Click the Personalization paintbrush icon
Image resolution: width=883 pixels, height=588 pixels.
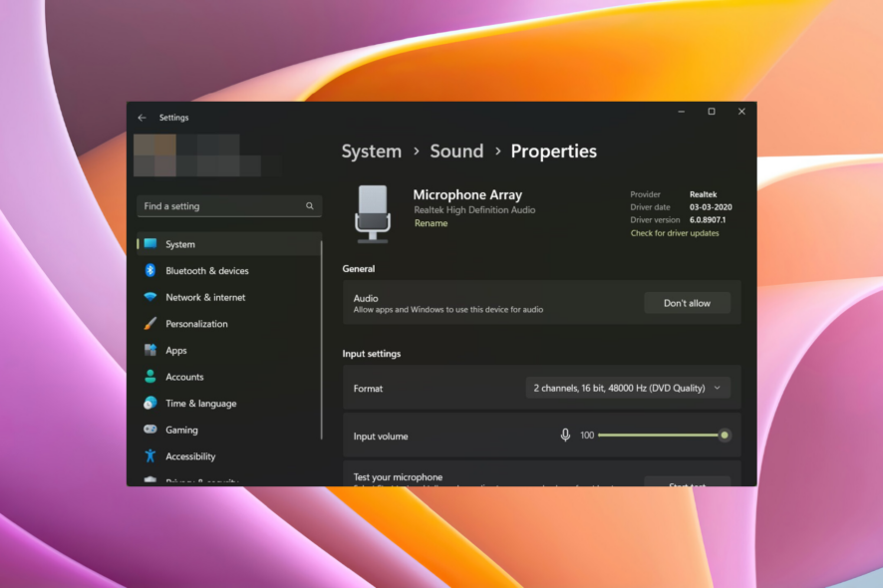click(x=149, y=323)
